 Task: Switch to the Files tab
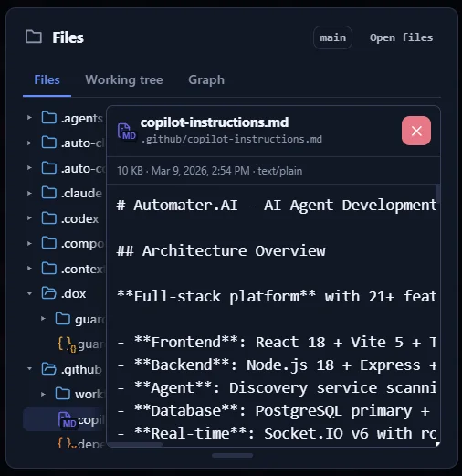tap(47, 79)
